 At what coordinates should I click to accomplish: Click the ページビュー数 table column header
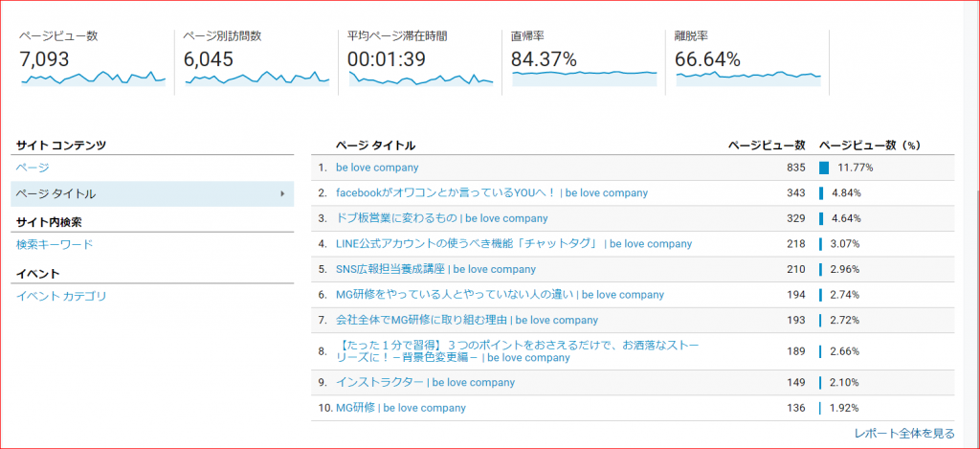click(767, 146)
